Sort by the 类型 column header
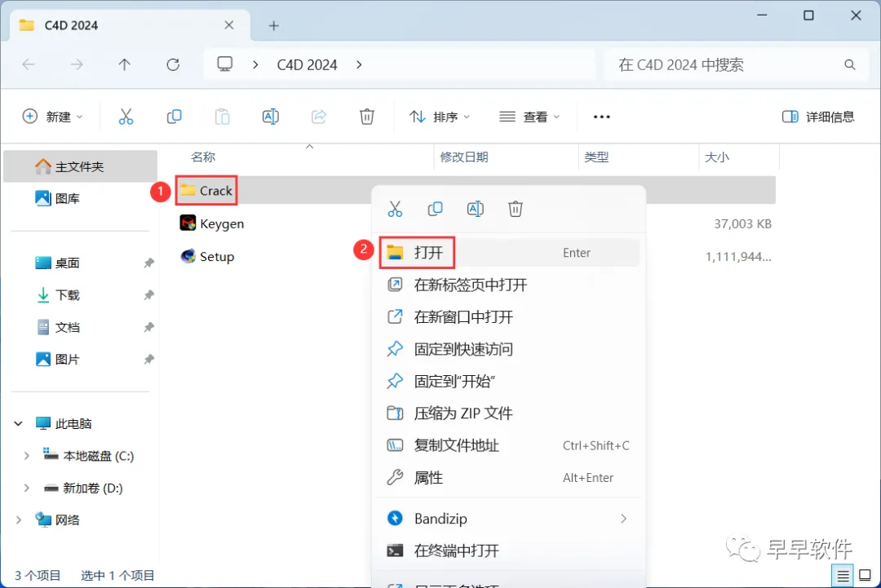Image resolution: width=881 pixels, height=588 pixels. click(x=596, y=157)
